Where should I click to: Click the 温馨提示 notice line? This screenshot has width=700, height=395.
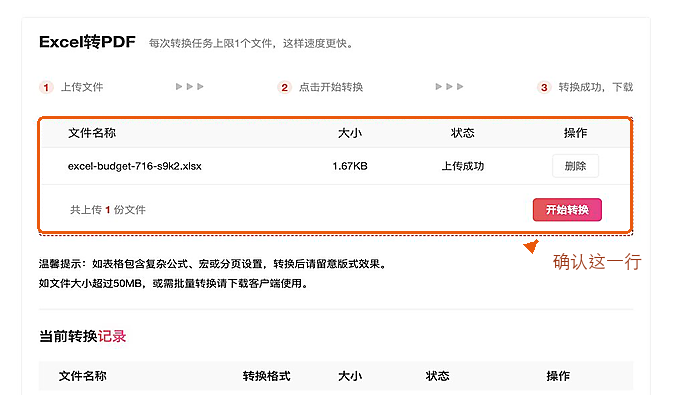pyautogui.click(x=212, y=264)
